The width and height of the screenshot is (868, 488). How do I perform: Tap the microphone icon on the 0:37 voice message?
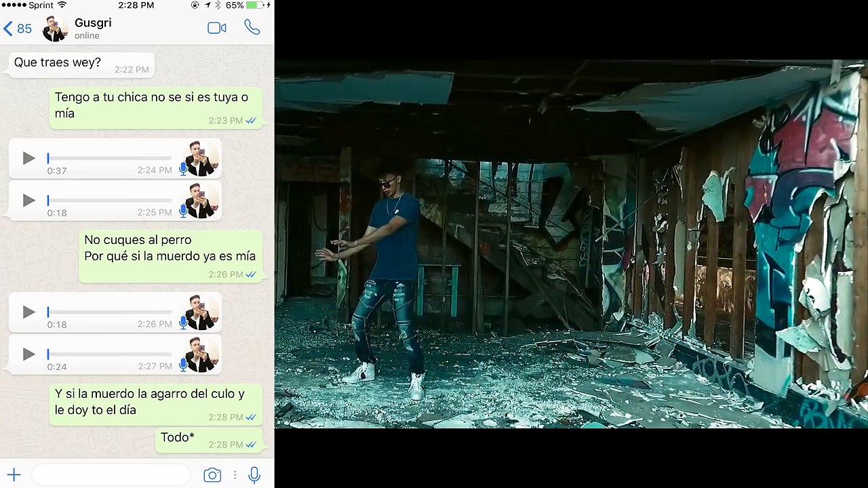[x=182, y=169]
